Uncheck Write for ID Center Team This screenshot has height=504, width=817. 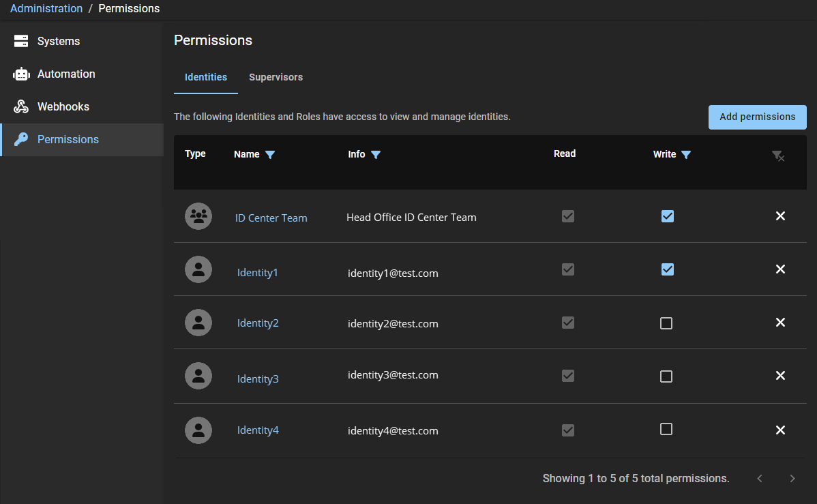tap(668, 216)
